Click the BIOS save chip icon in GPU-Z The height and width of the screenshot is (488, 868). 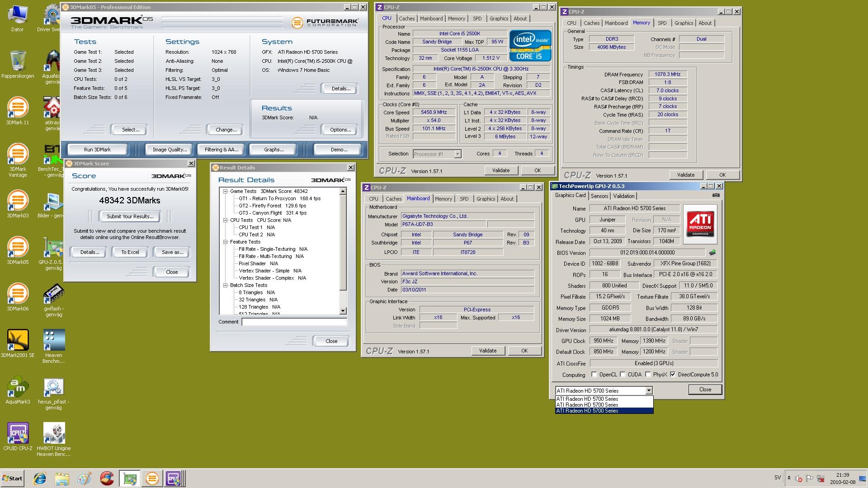712,253
